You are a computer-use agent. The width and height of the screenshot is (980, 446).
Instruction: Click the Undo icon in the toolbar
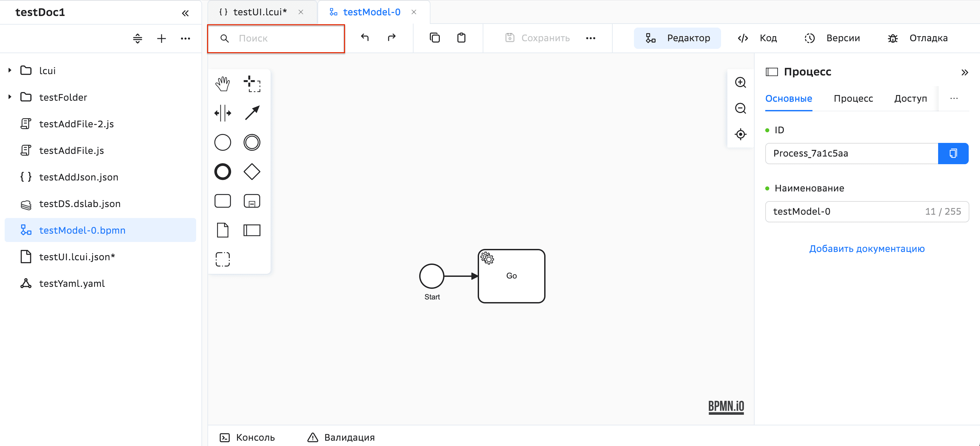(x=364, y=38)
